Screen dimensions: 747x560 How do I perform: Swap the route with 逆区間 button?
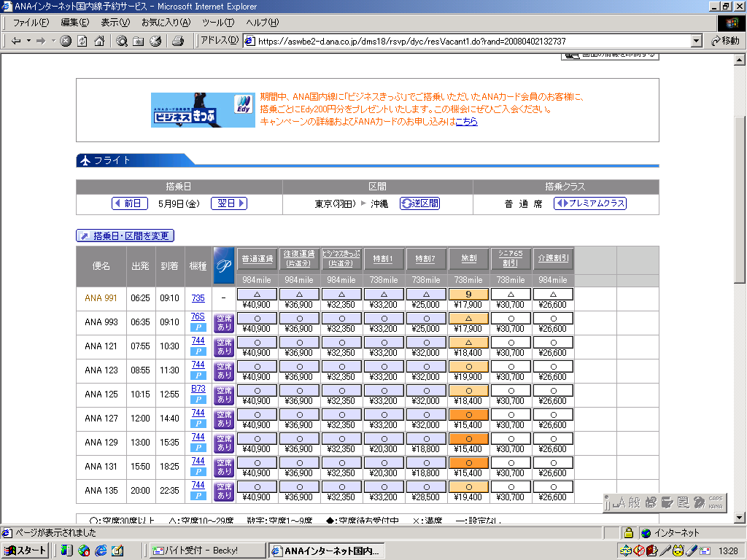[x=419, y=203]
